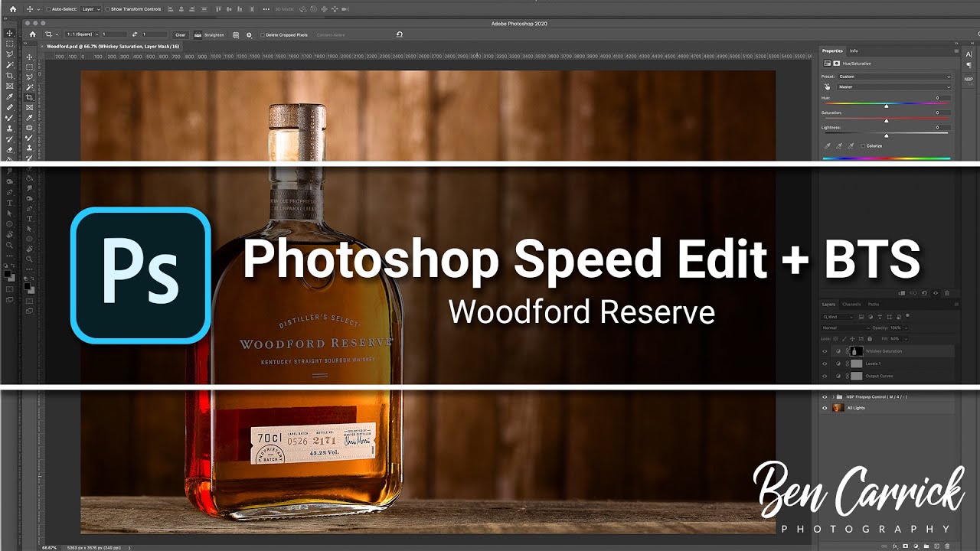Viewport: 980px width, 551px height.
Task: Open the Crop tool preset picker
Action: click(x=51, y=34)
